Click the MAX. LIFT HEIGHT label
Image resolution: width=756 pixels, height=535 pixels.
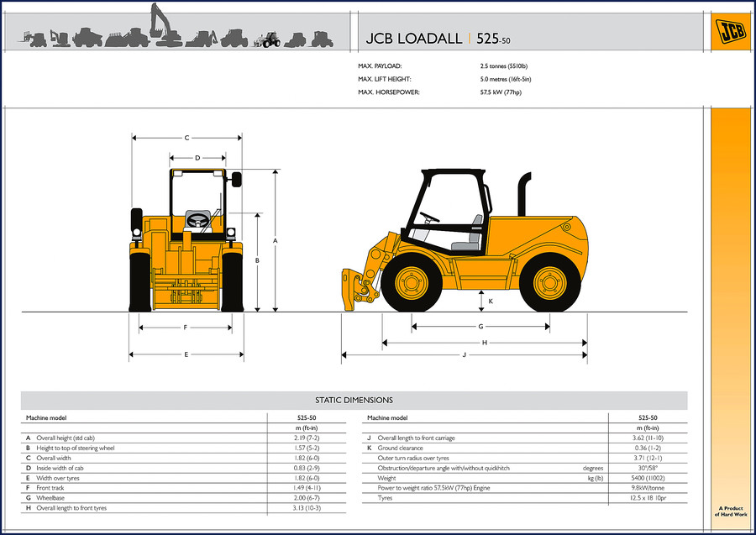click(x=384, y=79)
